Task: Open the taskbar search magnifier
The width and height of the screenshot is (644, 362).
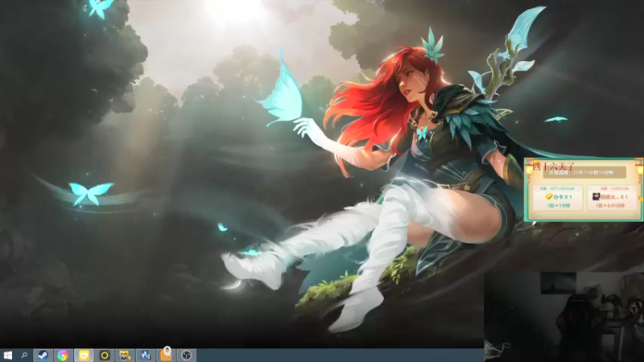Action: click(24, 355)
